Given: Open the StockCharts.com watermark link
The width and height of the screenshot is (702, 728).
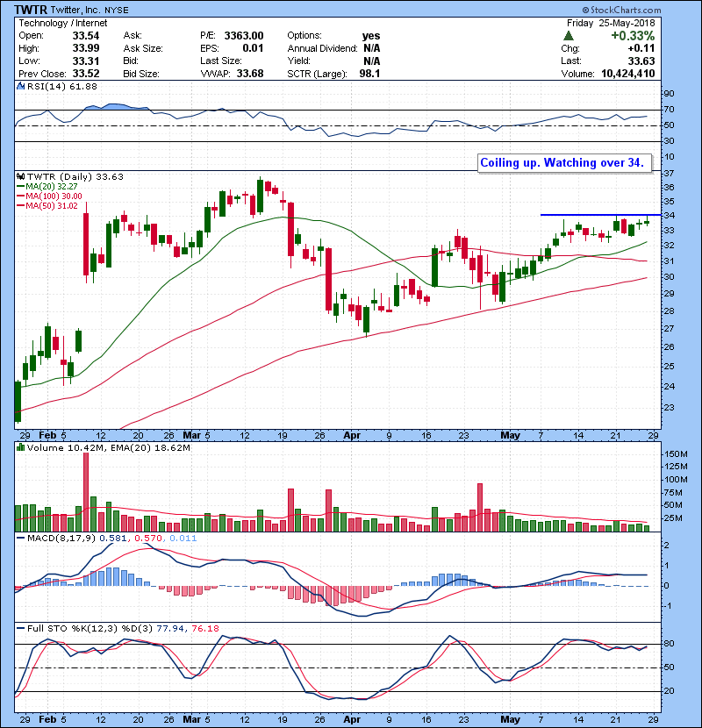Looking at the screenshot, I should 654,8.
